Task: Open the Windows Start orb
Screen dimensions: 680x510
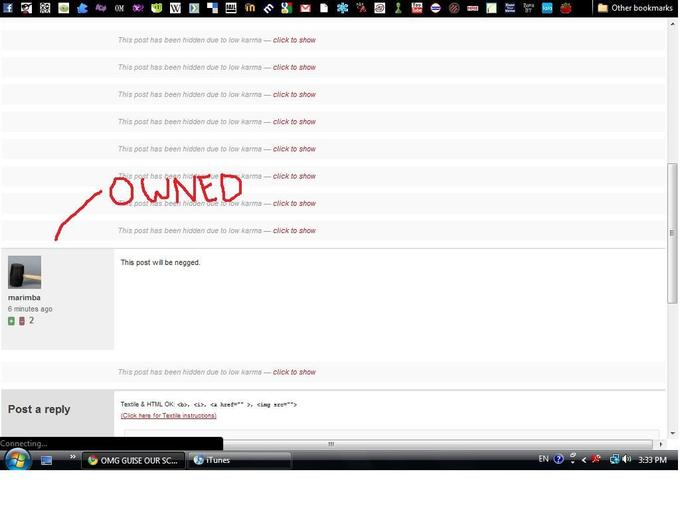Action: pos(17,460)
